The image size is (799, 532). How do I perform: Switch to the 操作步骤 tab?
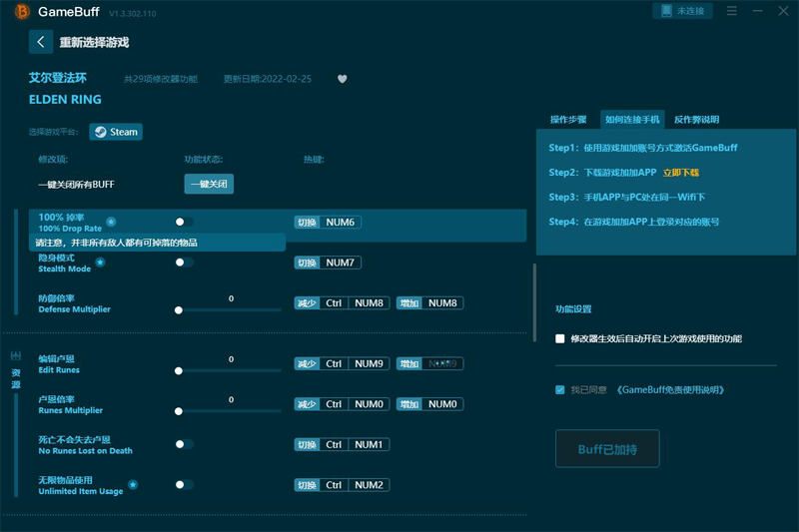568,119
